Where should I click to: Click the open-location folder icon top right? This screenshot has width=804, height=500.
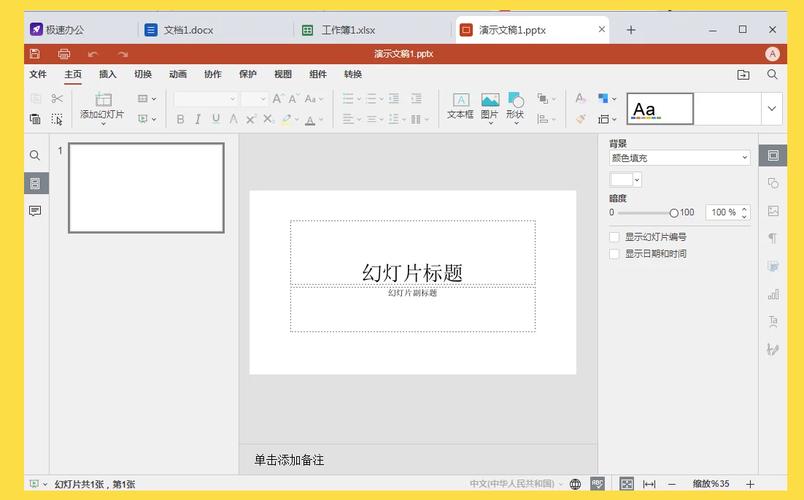tap(743, 75)
